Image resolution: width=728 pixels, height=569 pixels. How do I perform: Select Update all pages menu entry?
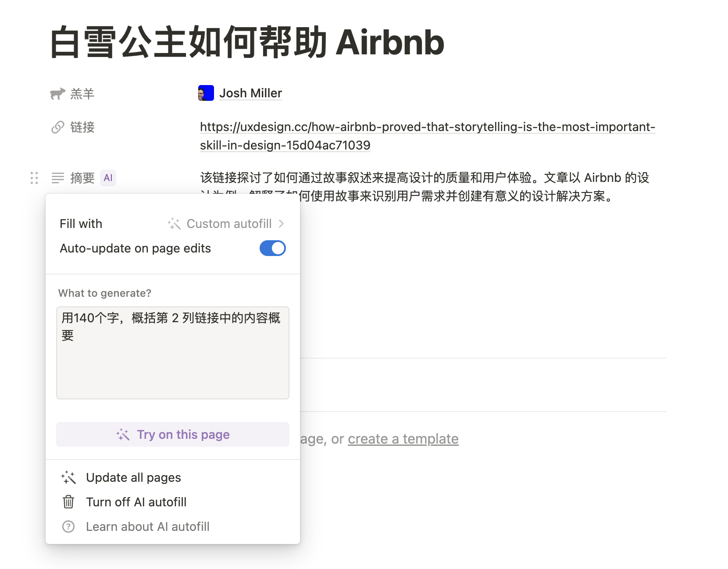[173, 477]
